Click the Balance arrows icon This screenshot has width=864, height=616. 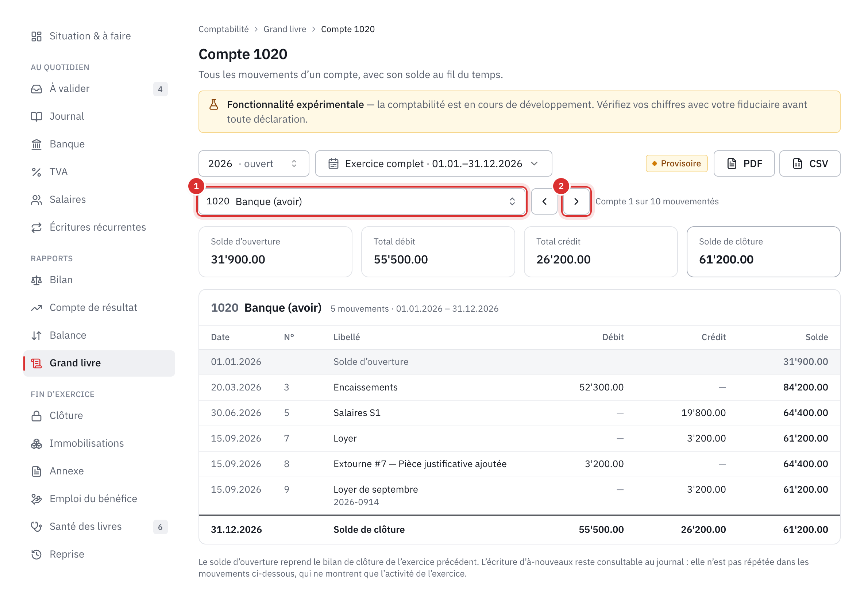[x=36, y=335]
